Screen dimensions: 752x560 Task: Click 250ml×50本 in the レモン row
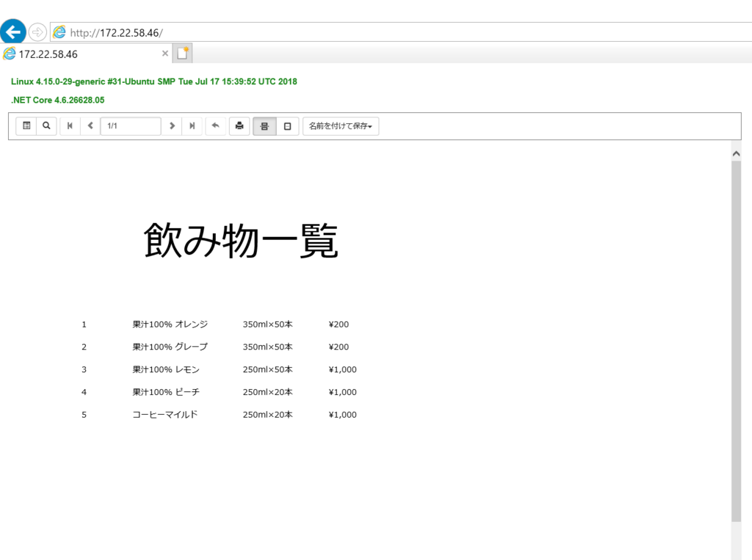click(267, 370)
